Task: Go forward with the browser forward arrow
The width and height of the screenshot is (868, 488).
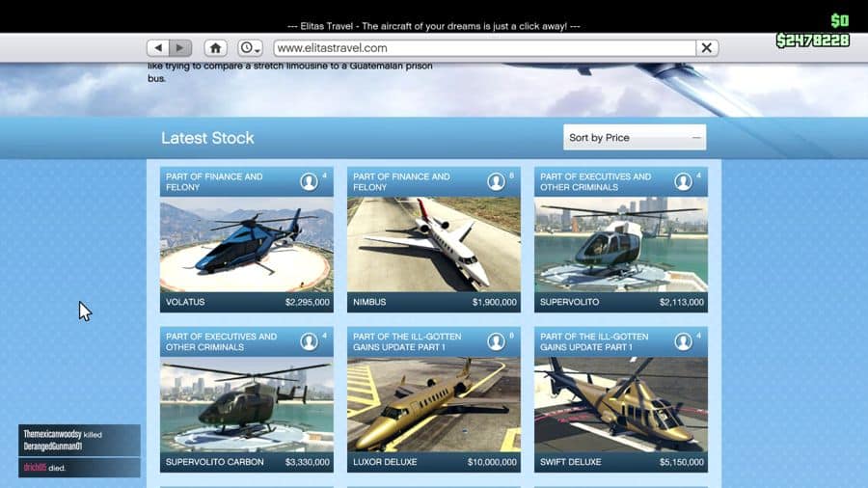Action: 180,47
